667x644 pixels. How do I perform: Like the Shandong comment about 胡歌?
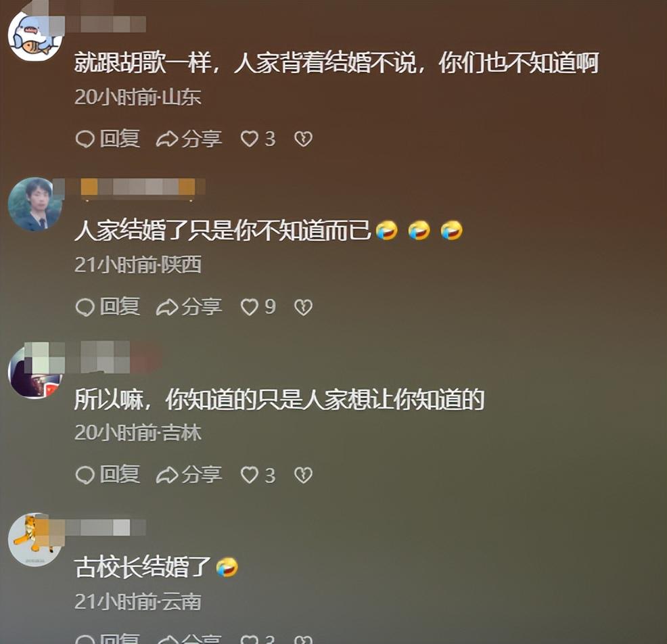click(258, 139)
